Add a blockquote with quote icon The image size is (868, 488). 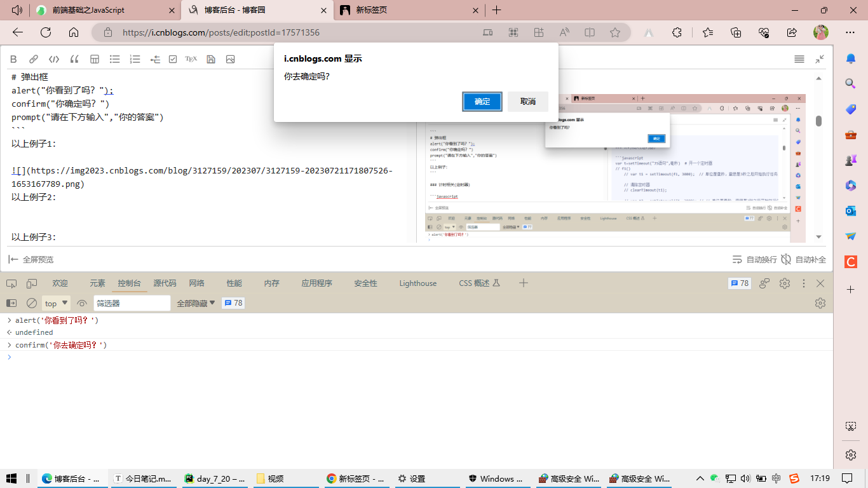coord(74,59)
